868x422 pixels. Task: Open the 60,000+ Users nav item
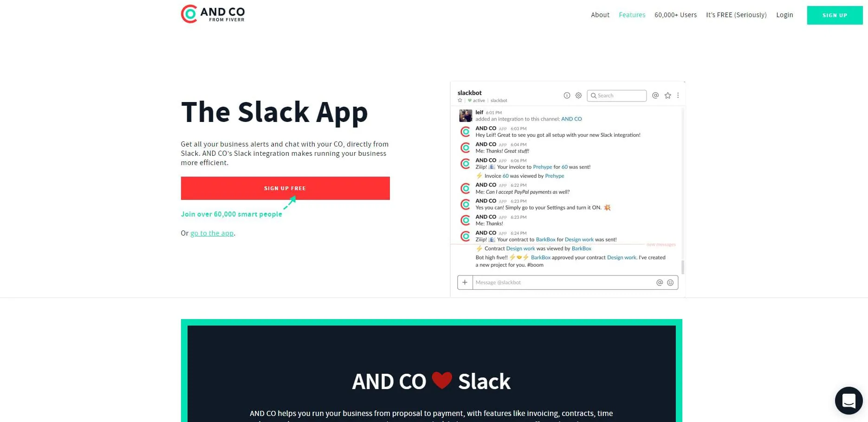(x=675, y=15)
